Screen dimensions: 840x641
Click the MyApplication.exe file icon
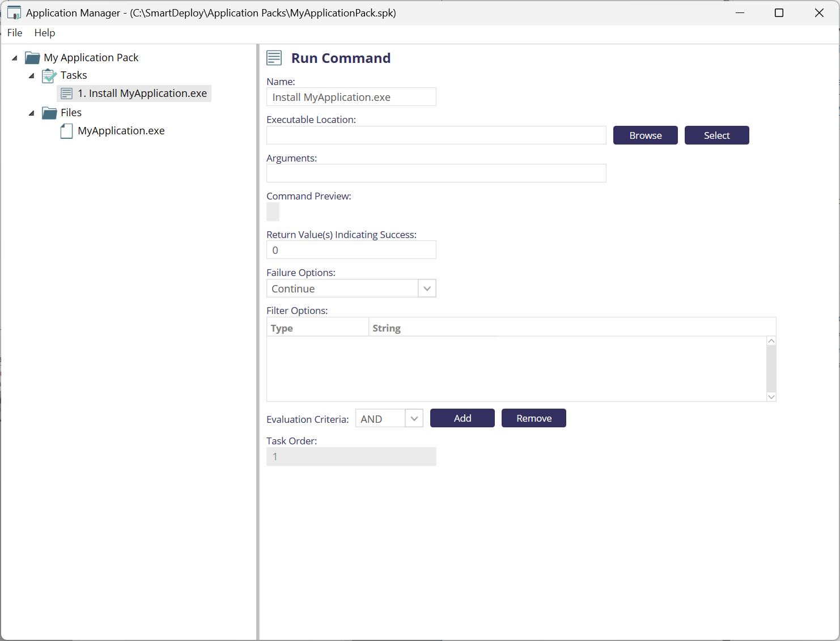point(66,131)
